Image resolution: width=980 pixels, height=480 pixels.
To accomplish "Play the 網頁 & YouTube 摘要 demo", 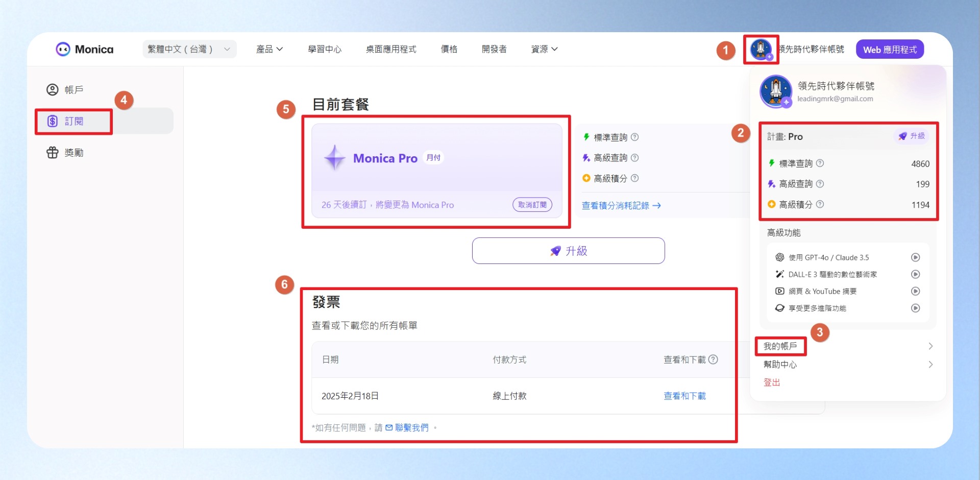I will tap(916, 291).
